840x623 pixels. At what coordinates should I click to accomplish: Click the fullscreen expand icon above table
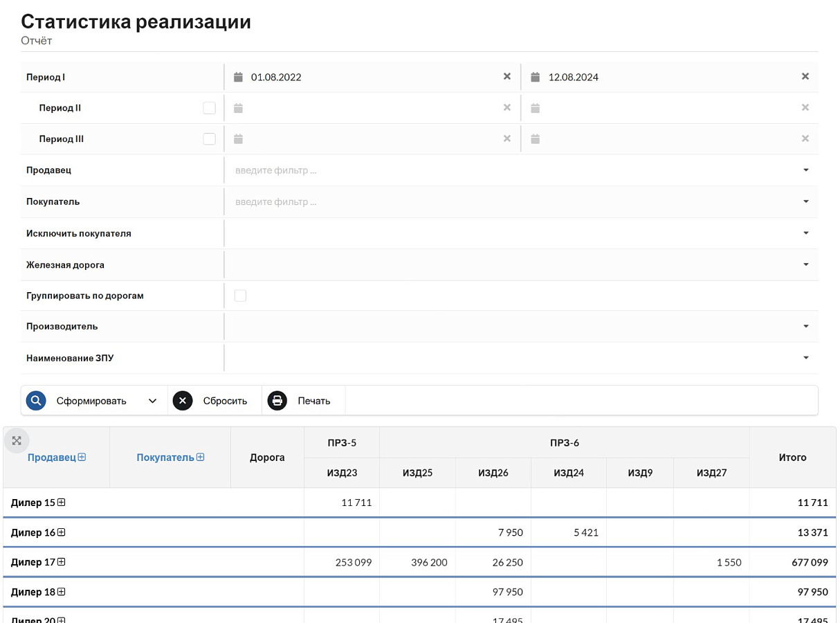17,441
